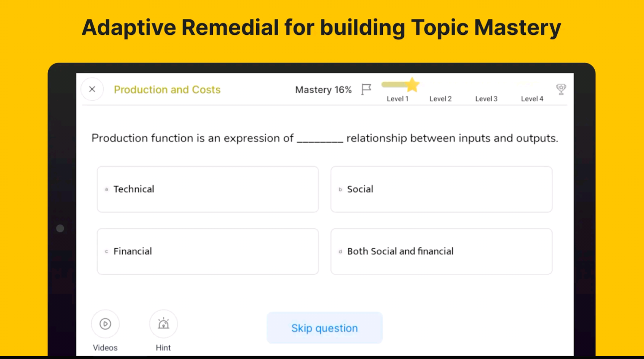Choose answer option Financial
The image size is (644, 359).
[x=208, y=251]
